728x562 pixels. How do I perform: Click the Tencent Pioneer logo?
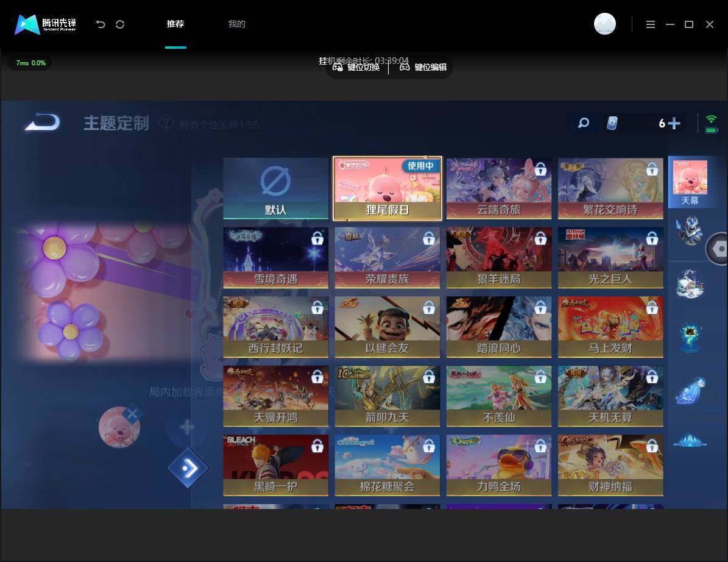coord(46,24)
